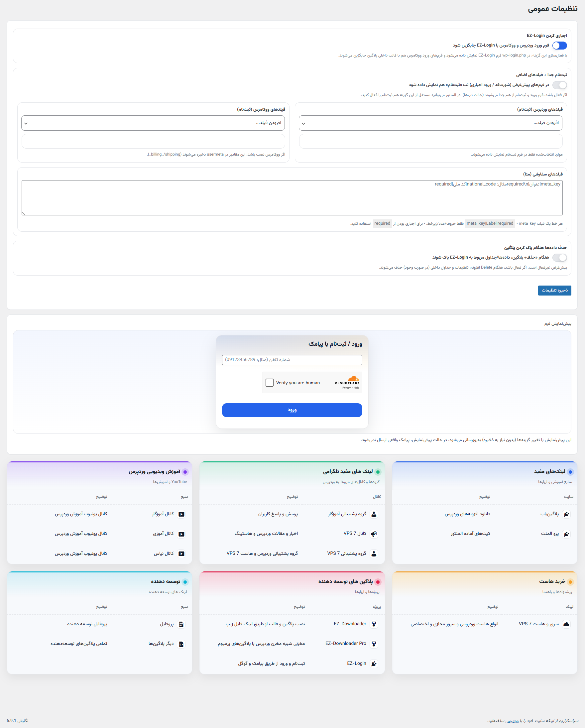Open the پرو المنت link

[550, 534]
